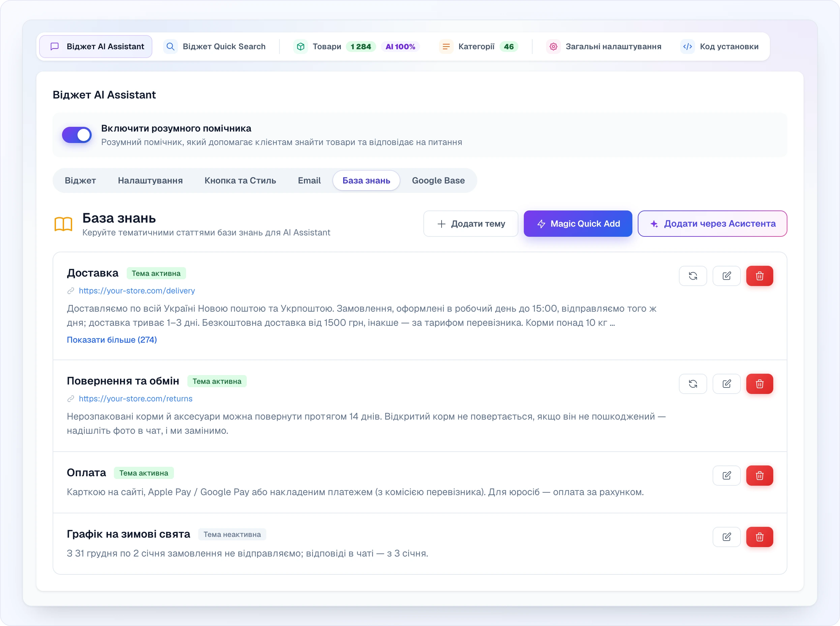Switch to Кнопка та Стиль sub-tab
Viewport: 840px width, 626px height.
click(x=240, y=181)
